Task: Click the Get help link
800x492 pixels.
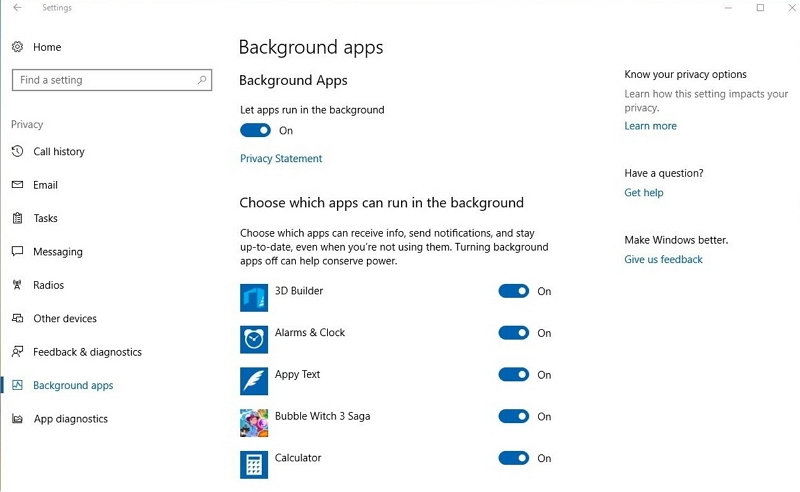Action: [644, 193]
